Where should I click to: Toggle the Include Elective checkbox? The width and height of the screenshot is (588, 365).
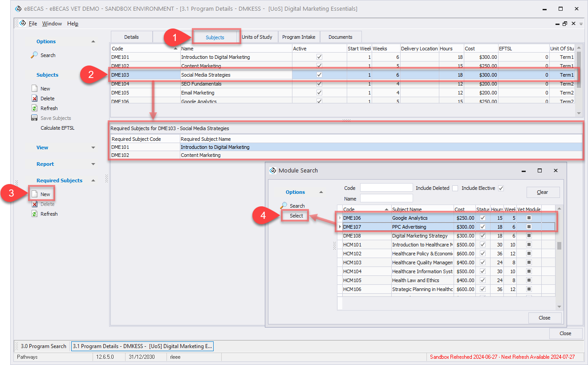501,189
